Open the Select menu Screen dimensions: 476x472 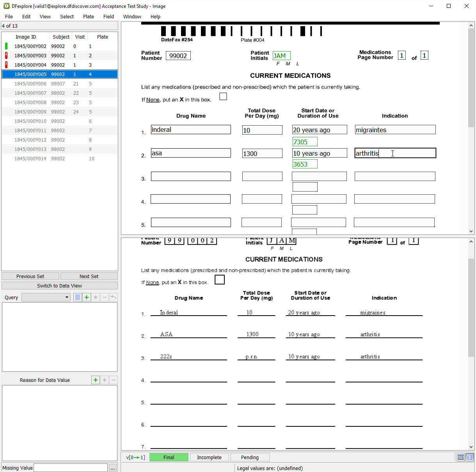[67, 16]
